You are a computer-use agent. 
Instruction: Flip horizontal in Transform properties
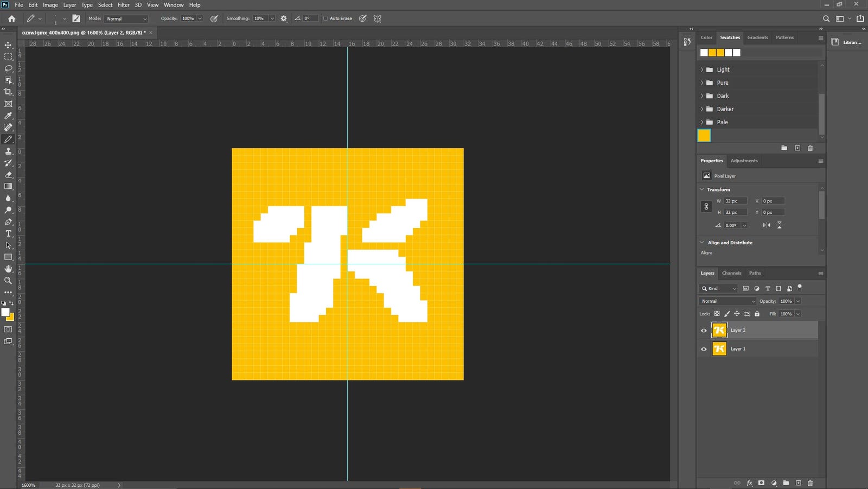pyautogui.click(x=767, y=225)
